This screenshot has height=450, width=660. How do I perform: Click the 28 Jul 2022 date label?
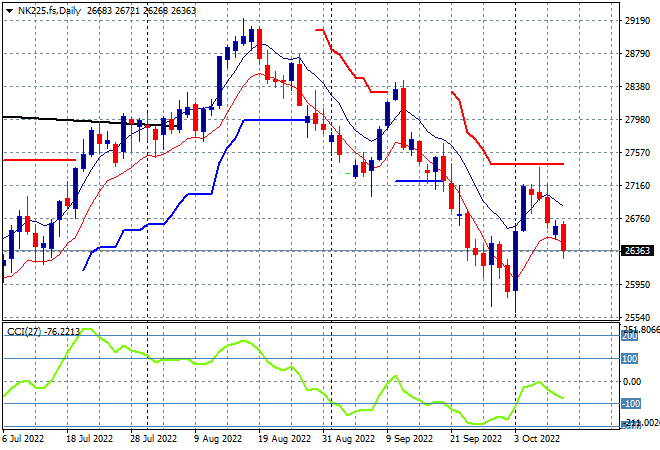click(153, 439)
